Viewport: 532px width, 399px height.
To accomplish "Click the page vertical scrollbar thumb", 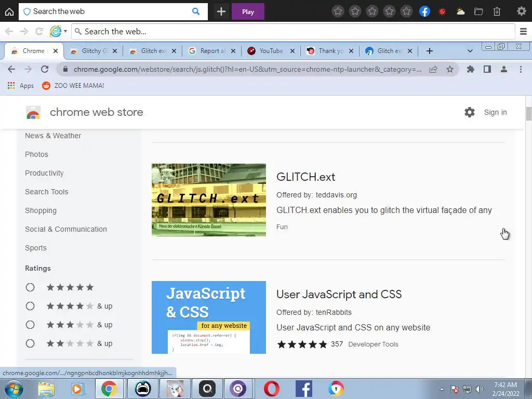I will pos(528,113).
